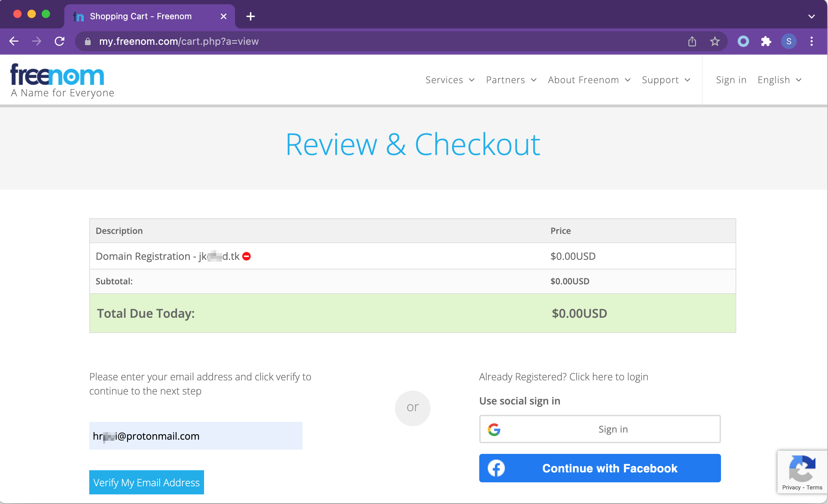Click the Google sign in button
The height and width of the screenshot is (504, 828).
tap(600, 429)
